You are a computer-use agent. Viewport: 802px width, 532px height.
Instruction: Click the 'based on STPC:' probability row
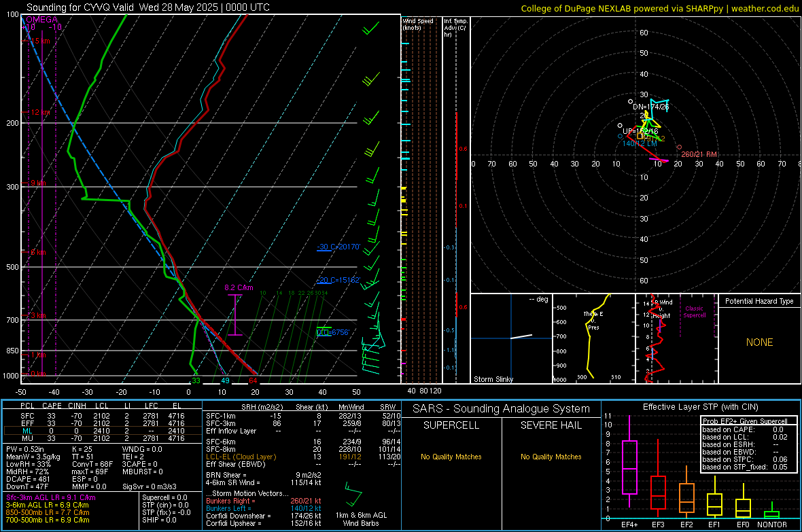(x=745, y=459)
